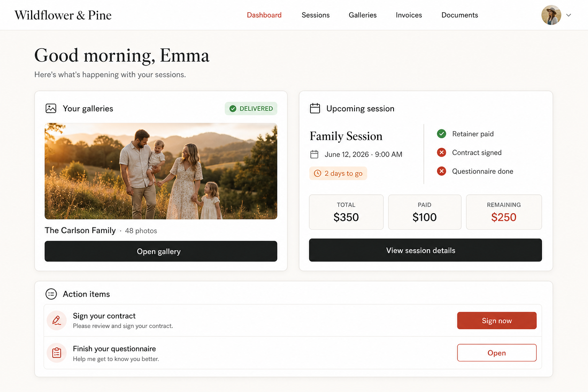
Task: Click 'Retainer paid' status text
Action: pyautogui.click(x=473, y=134)
